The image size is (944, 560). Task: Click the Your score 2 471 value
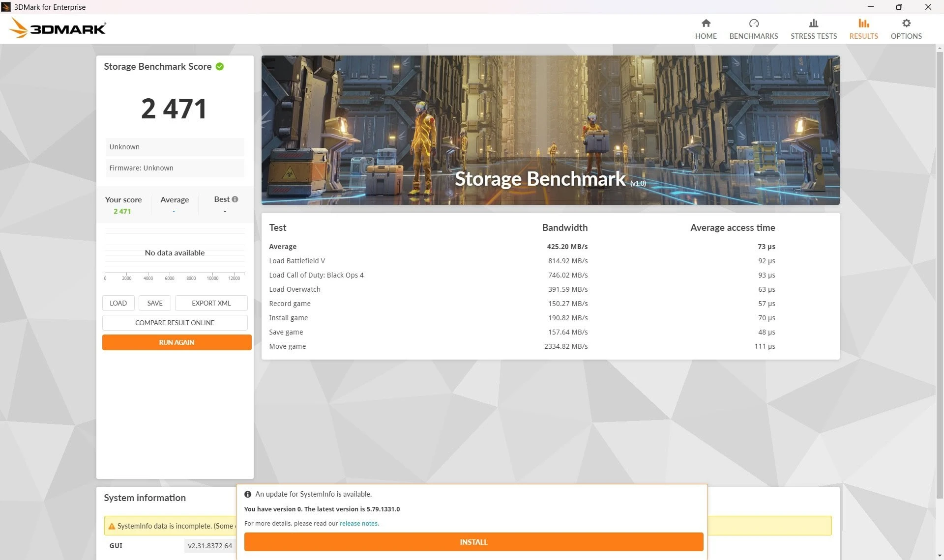tap(122, 211)
